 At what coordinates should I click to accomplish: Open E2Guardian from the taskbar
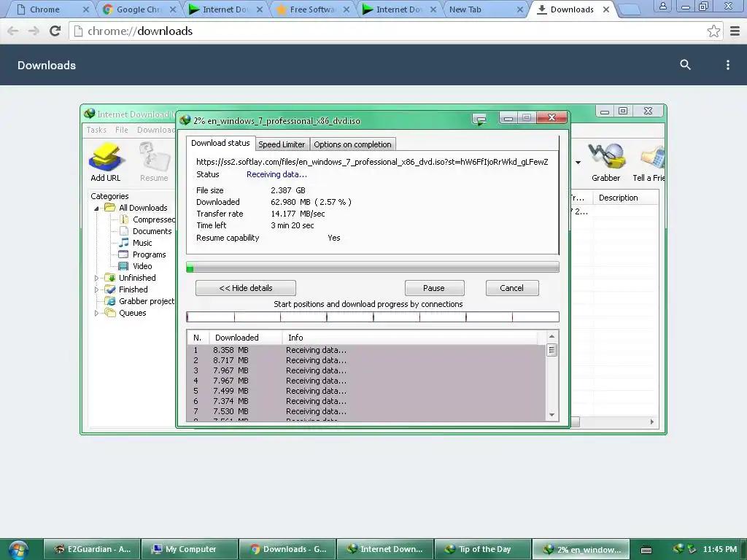pos(93,549)
